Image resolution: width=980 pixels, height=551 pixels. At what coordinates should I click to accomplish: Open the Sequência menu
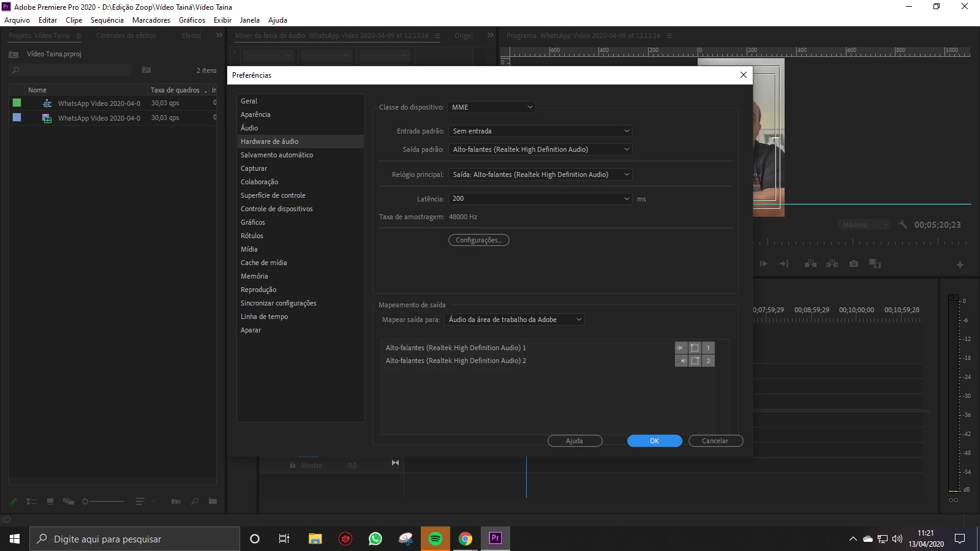107,20
